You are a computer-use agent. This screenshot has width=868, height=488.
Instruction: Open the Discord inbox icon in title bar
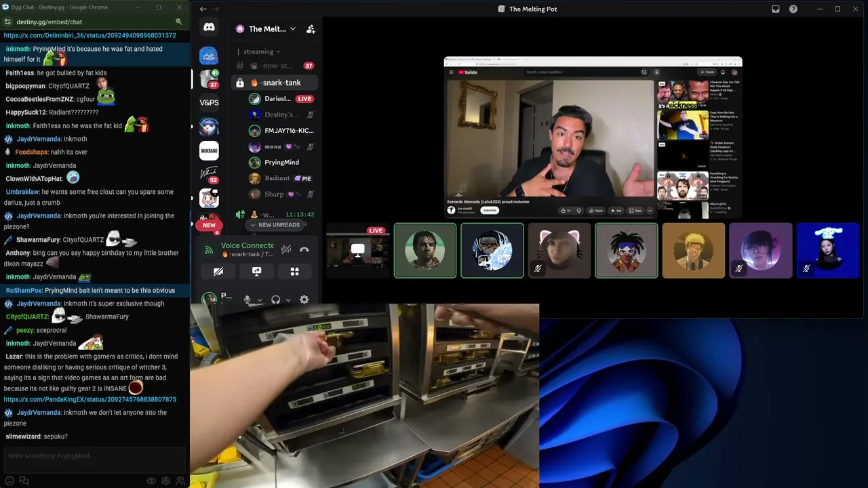(x=776, y=9)
